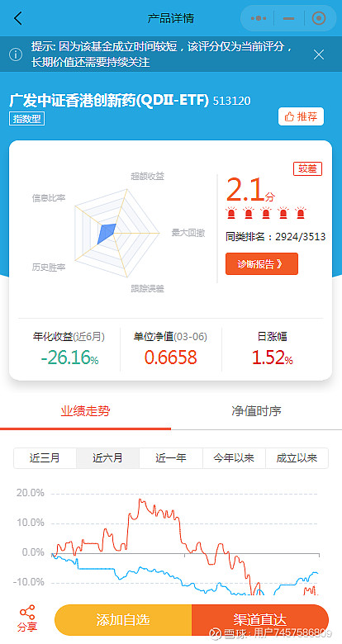This screenshot has width=342, height=644.
Task: Open the 诊断报告 diagnosis report
Action: 261,263
